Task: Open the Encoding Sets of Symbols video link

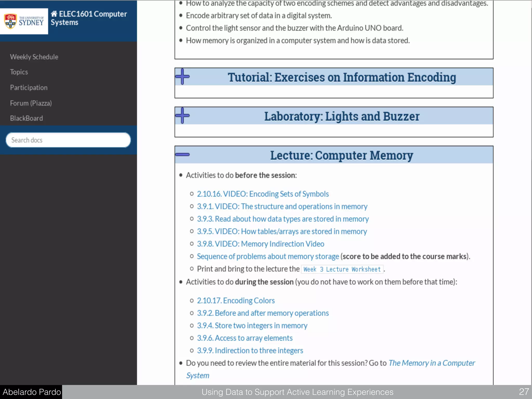Action: click(263, 194)
